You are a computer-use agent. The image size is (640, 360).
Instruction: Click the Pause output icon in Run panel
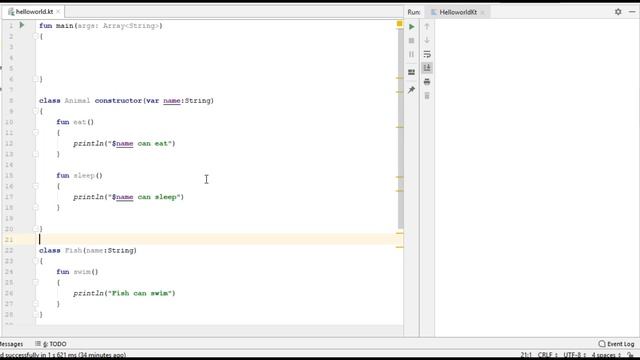(x=411, y=54)
